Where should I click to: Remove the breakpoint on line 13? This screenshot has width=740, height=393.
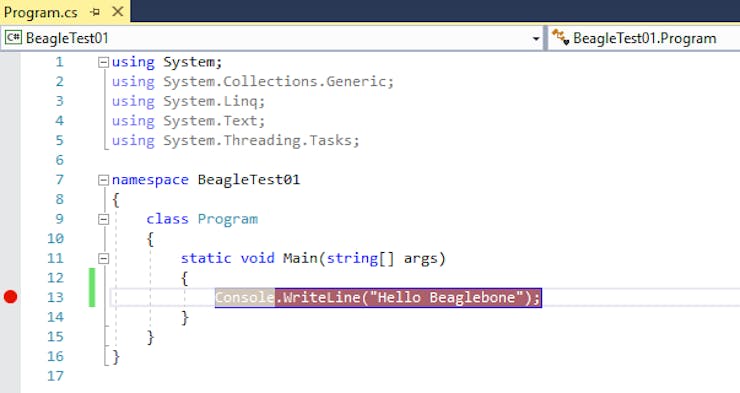coord(10,297)
